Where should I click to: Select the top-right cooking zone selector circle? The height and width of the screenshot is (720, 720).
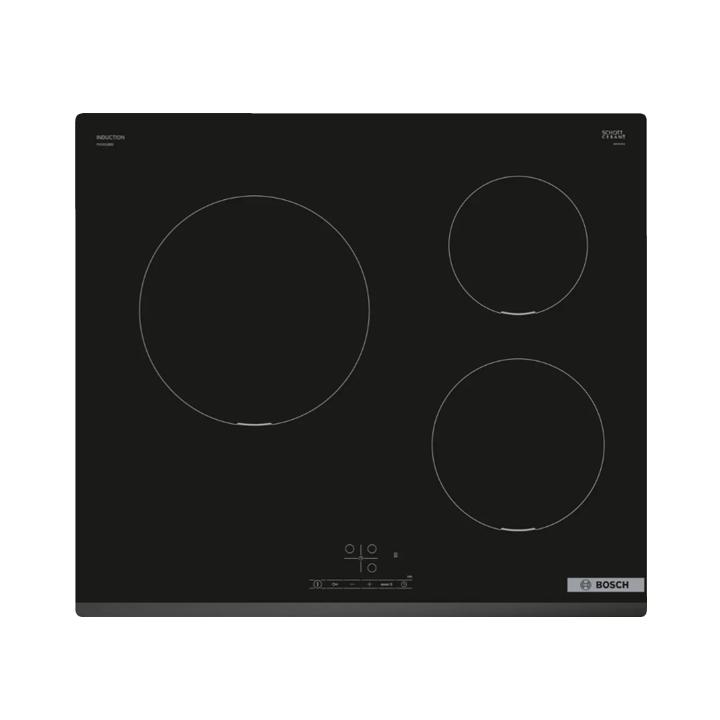tap(372, 549)
